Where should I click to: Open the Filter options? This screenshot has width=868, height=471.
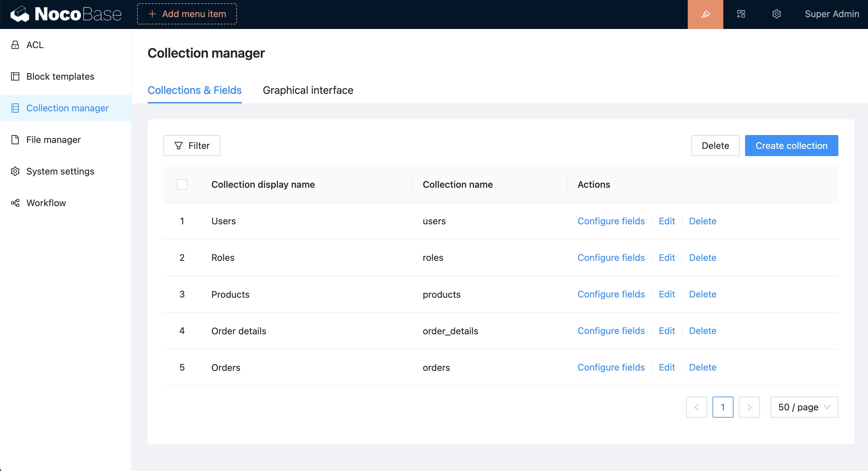(x=192, y=146)
